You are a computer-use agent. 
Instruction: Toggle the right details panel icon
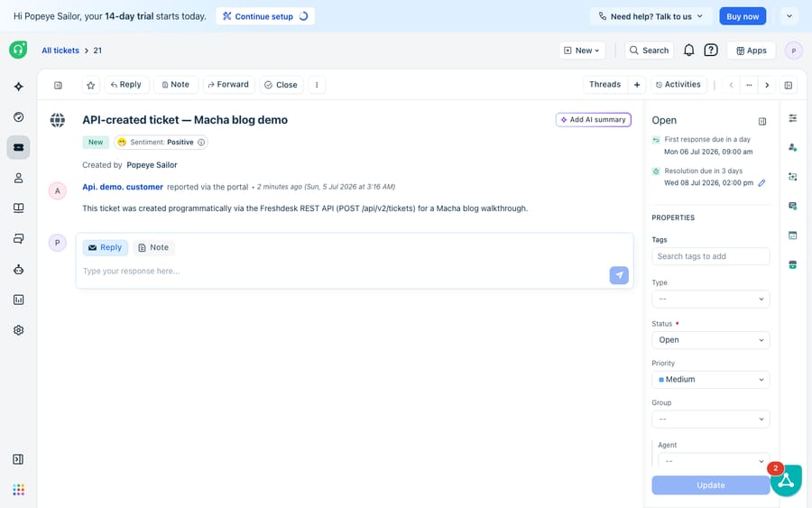tap(789, 85)
